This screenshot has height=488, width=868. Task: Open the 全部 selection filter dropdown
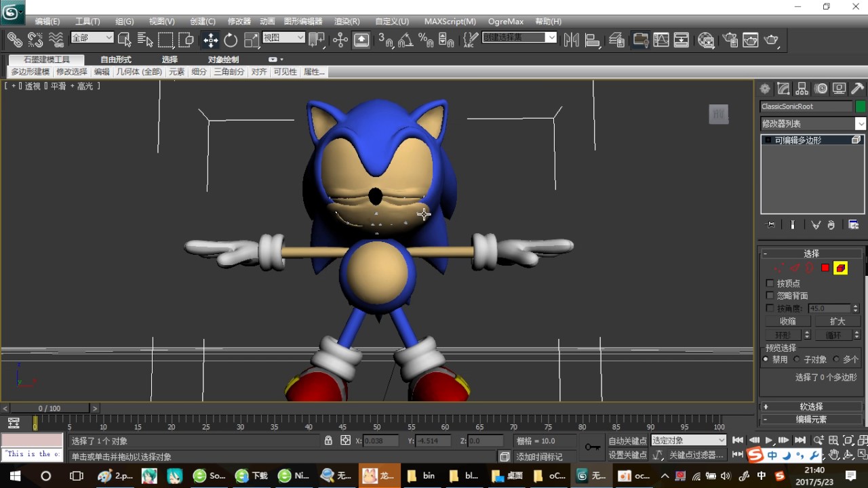coord(92,38)
